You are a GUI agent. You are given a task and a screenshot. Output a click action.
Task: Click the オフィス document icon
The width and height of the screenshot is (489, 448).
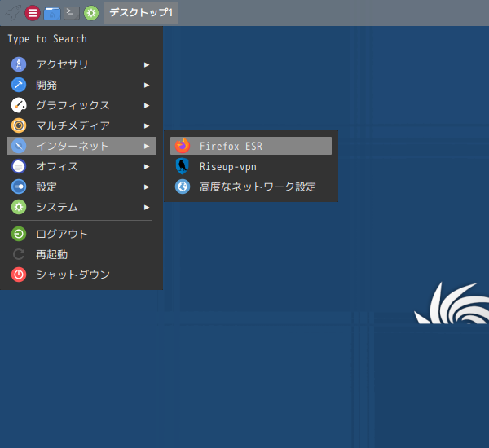pos(19,166)
